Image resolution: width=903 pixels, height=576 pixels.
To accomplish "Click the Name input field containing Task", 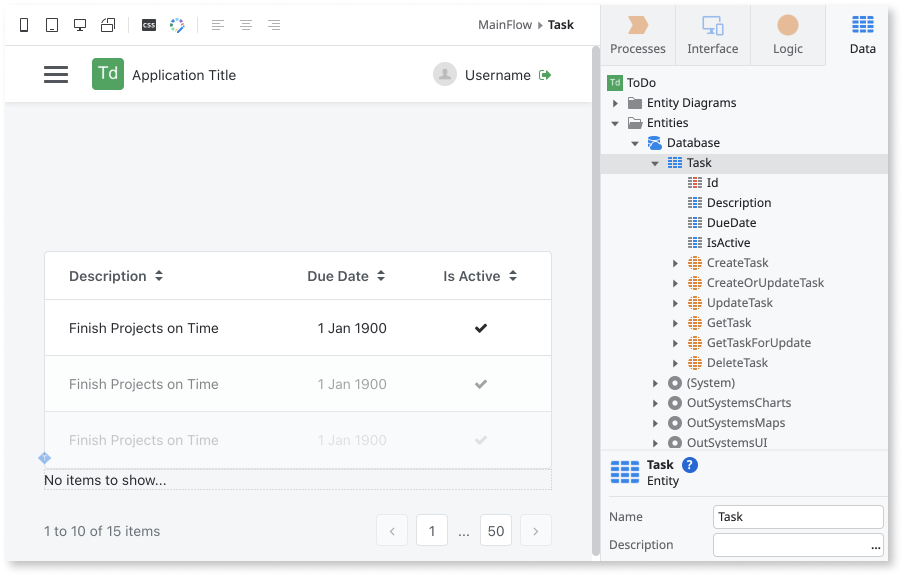I will tap(798, 517).
